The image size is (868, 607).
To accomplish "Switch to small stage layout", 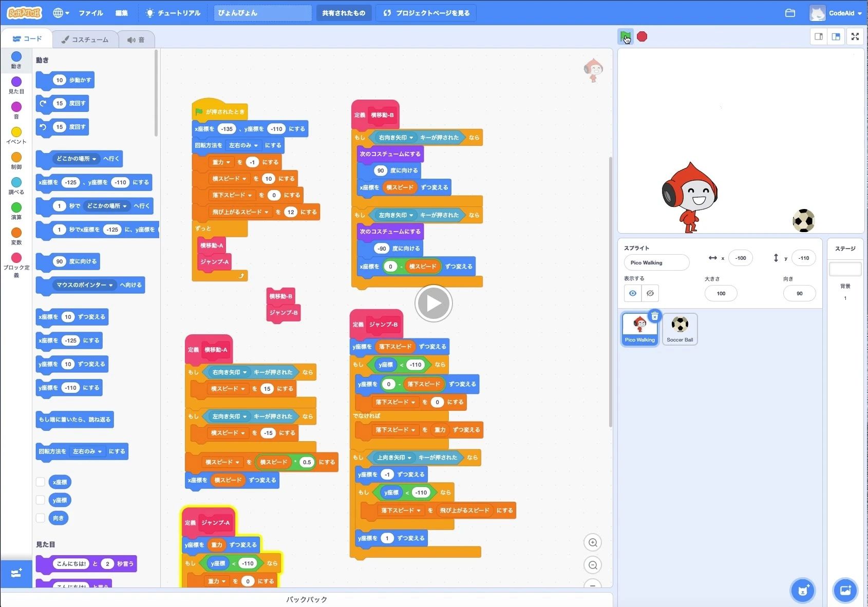I will point(819,36).
